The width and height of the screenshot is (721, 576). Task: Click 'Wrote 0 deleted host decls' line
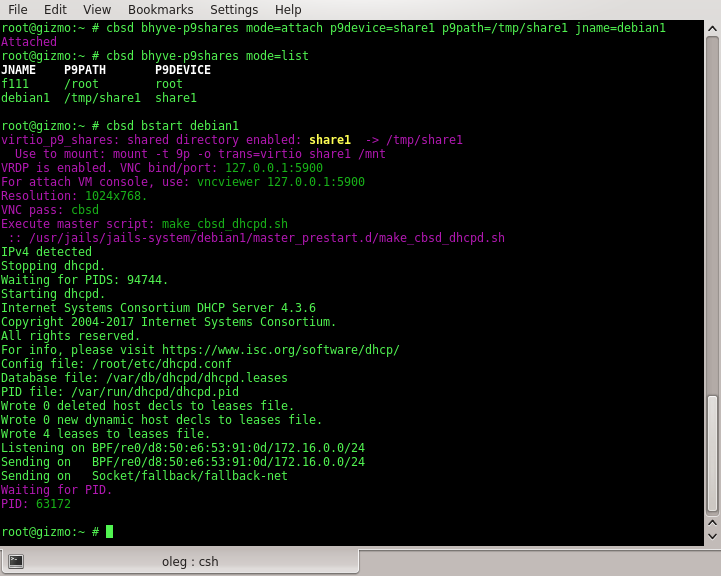coord(148,406)
